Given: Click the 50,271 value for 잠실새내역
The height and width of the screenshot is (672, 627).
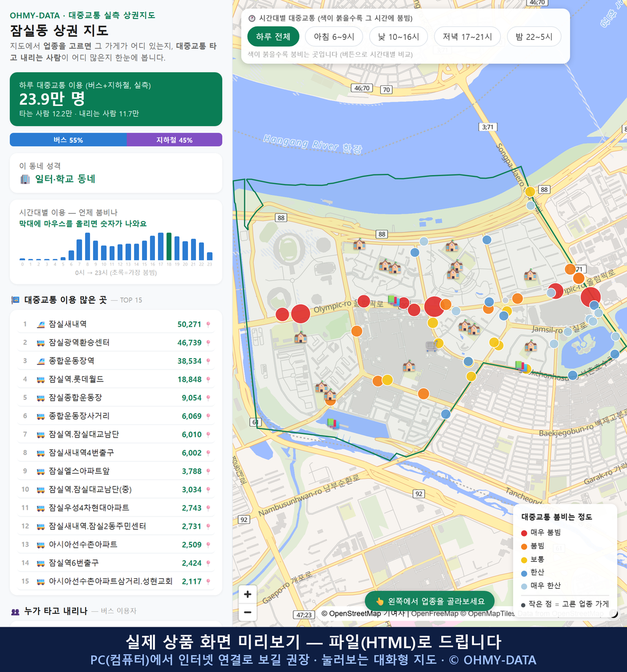Looking at the screenshot, I should tap(189, 324).
